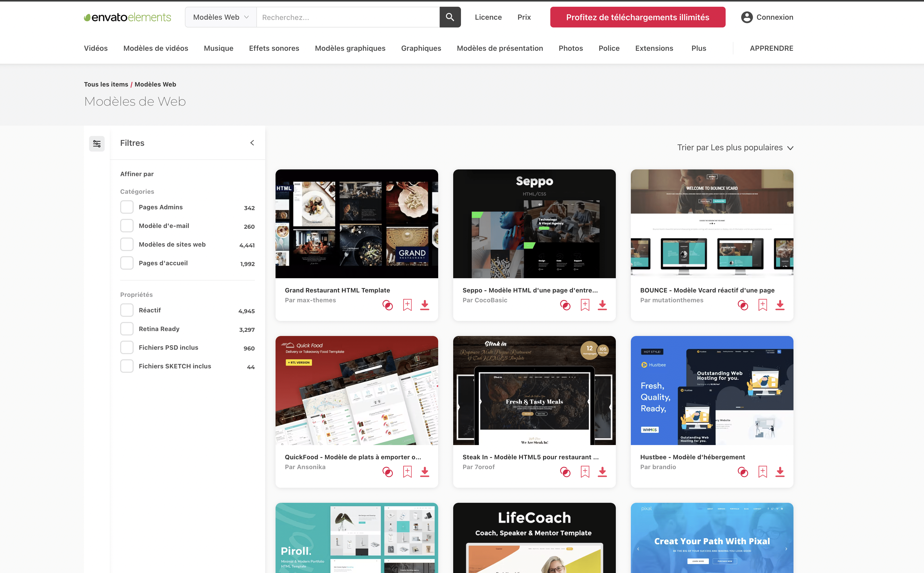Select Effets sonores in navigation
The width and height of the screenshot is (924, 573).
tap(274, 48)
